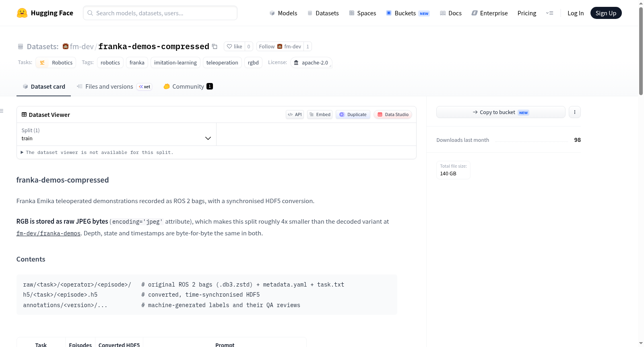
Task: Click the '98' downloads last month value
Action: [578, 140]
